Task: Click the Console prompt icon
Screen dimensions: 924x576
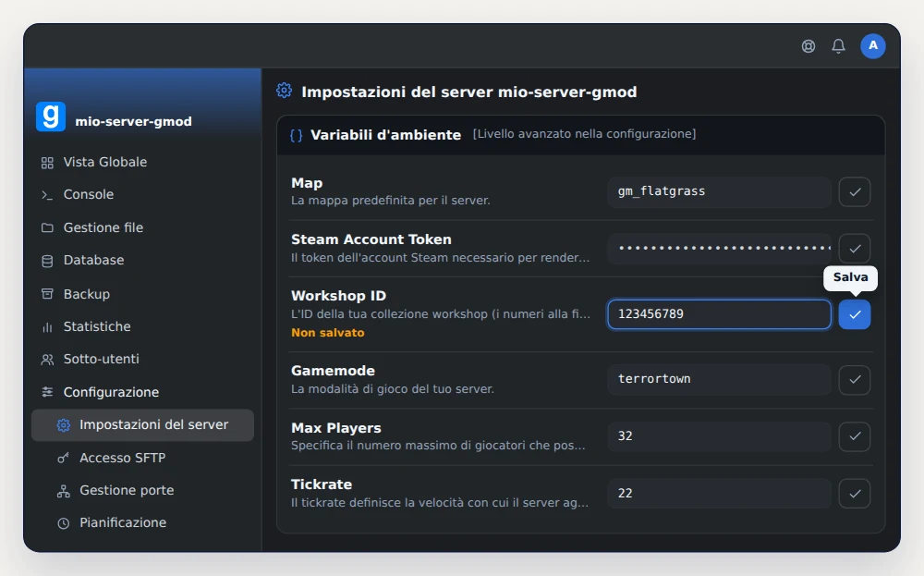Action: (x=47, y=195)
